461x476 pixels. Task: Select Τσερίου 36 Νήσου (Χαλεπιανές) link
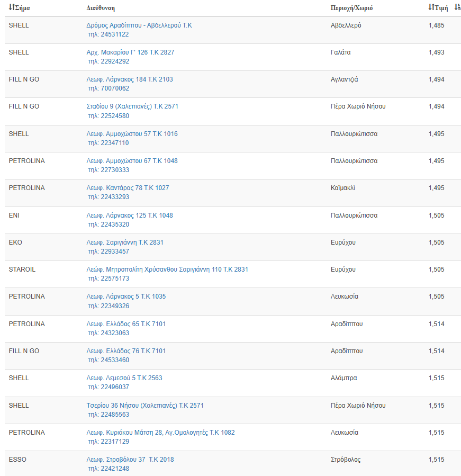pyautogui.click(x=145, y=406)
